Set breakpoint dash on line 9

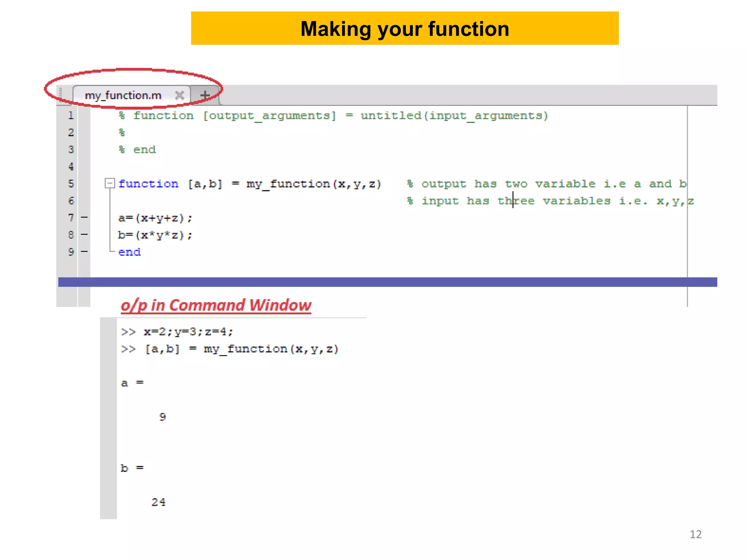point(84,252)
